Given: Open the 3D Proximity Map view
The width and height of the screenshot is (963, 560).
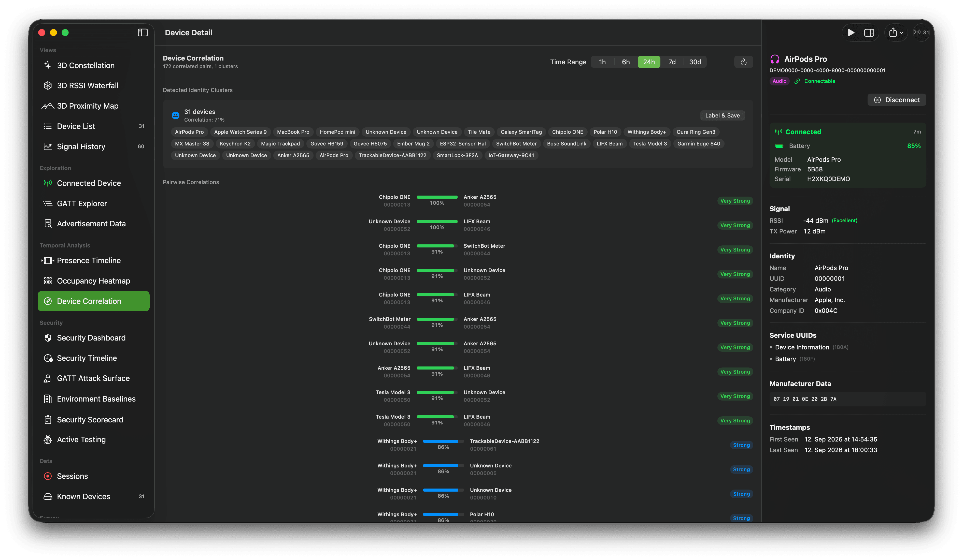Looking at the screenshot, I should click(x=93, y=106).
